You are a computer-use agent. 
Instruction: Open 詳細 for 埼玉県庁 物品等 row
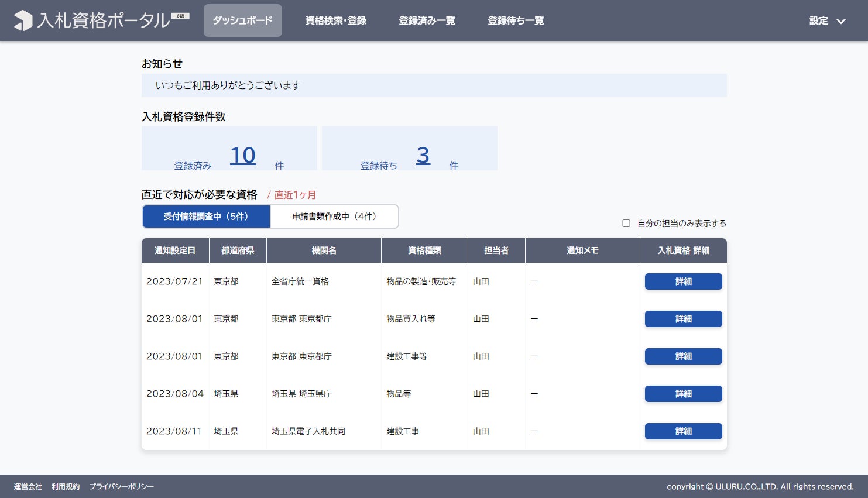[x=684, y=394]
